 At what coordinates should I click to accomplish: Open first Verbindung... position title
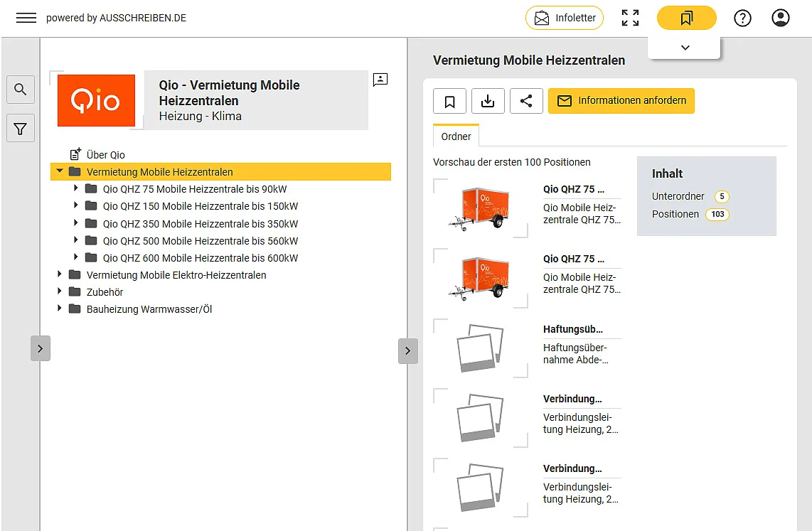[x=572, y=399]
